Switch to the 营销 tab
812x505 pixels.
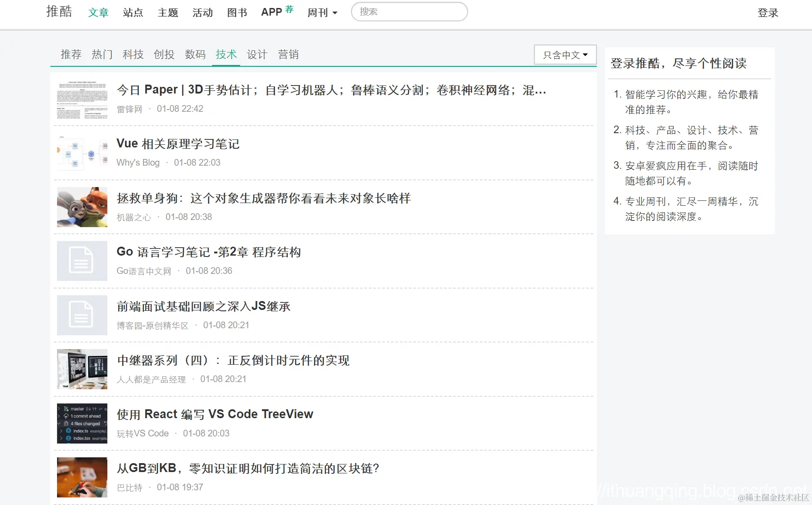coord(288,54)
